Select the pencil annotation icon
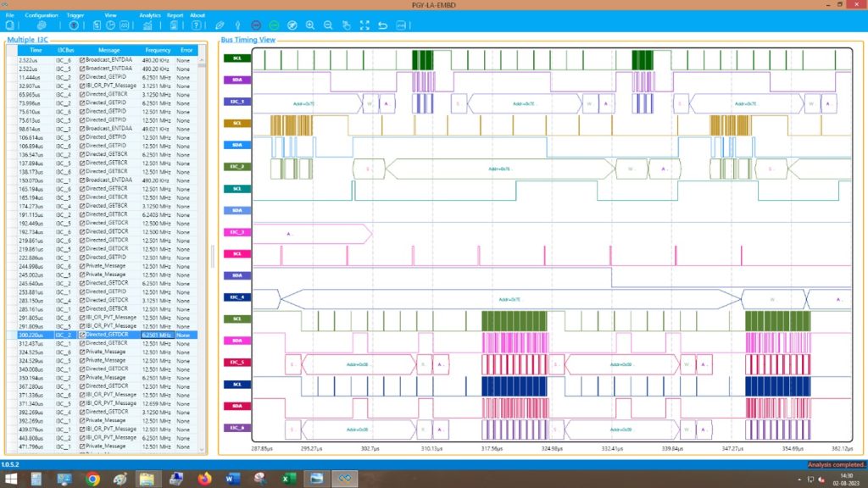The height and width of the screenshot is (488, 868). (x=220, y=25)
